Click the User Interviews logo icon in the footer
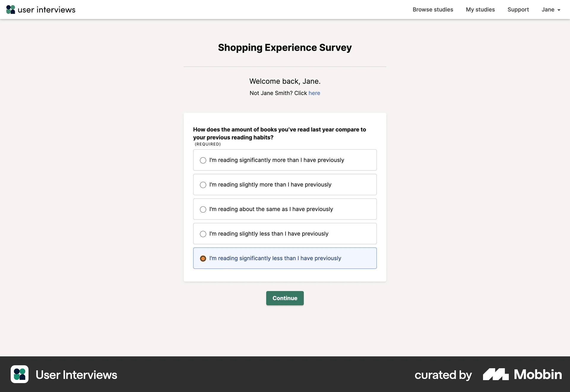570x392 pixels. (x=19, y=374)
